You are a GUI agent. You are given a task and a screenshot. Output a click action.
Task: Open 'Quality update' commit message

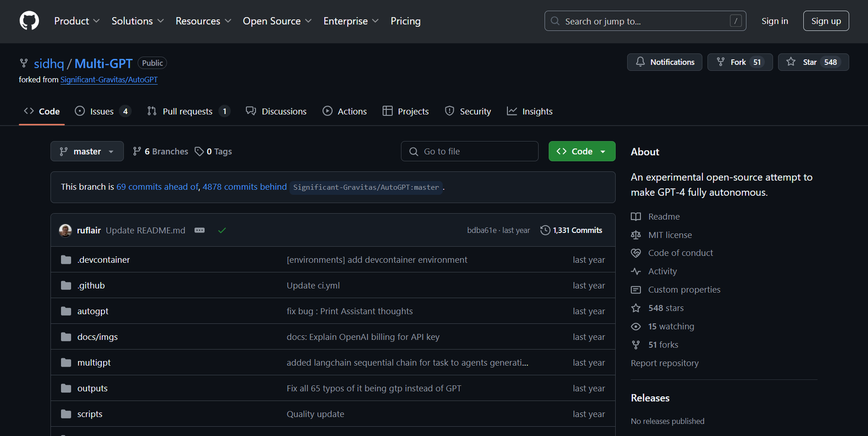point(315,414)
